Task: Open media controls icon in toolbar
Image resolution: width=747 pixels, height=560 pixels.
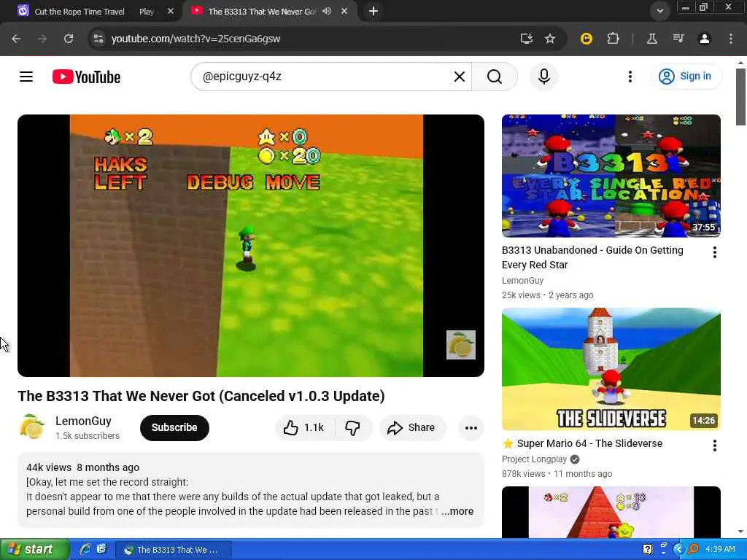Action: point(678,39)
